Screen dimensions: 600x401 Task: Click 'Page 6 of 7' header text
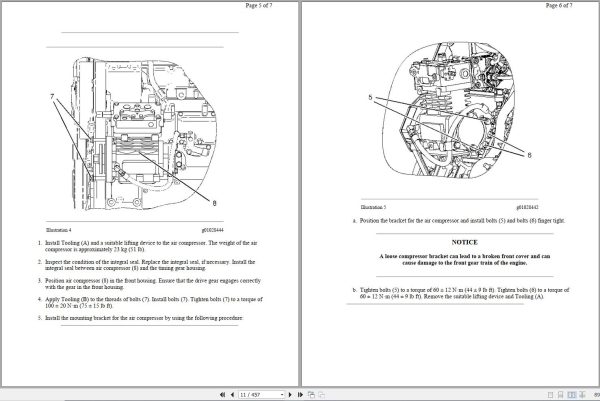tap(559, 5)
